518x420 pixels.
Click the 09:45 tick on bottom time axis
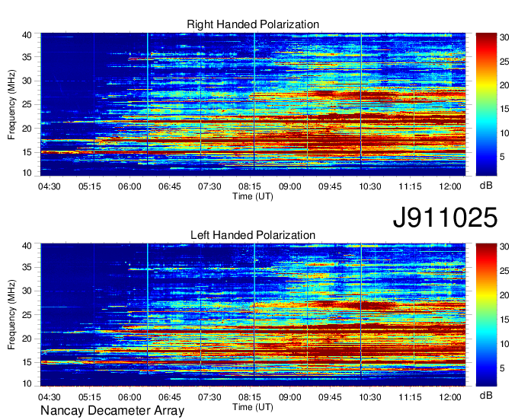click(330, 397)
